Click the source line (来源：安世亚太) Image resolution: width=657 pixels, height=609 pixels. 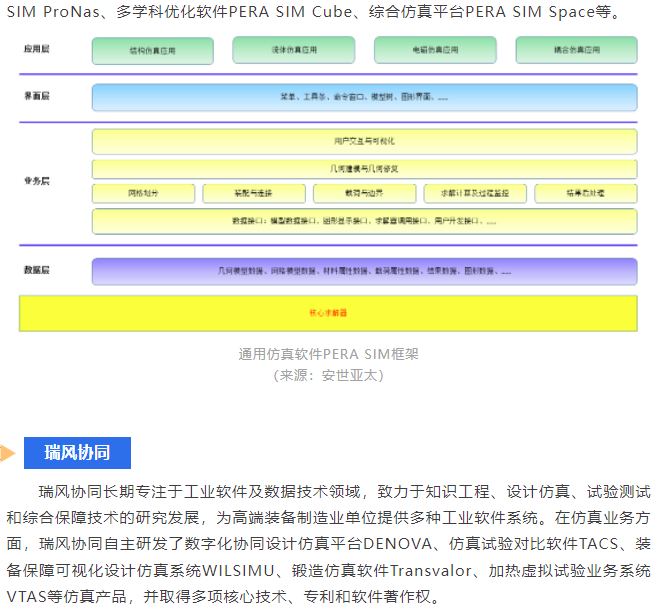pos(328,375)
